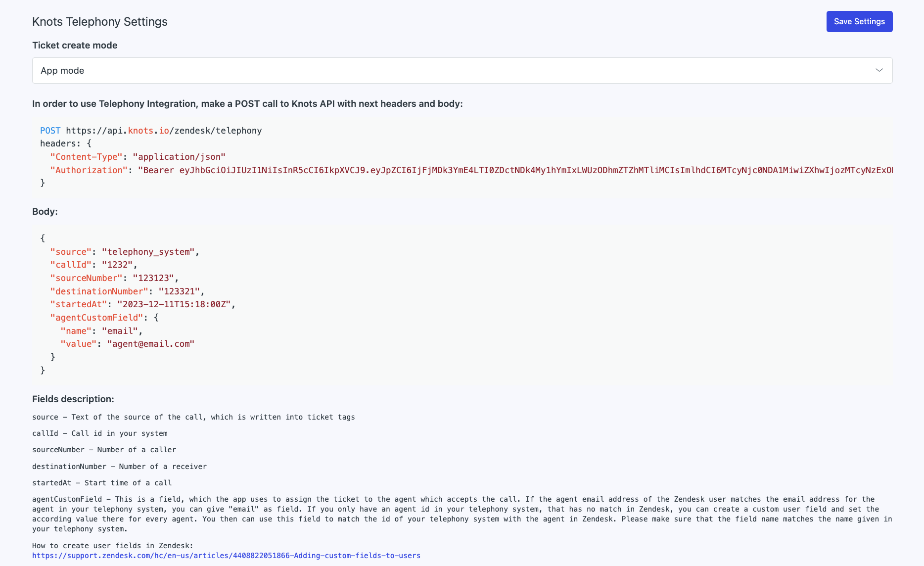
Task: Click the Ticket create mode label
Action: pyautogui.click(x=75, y=45)
